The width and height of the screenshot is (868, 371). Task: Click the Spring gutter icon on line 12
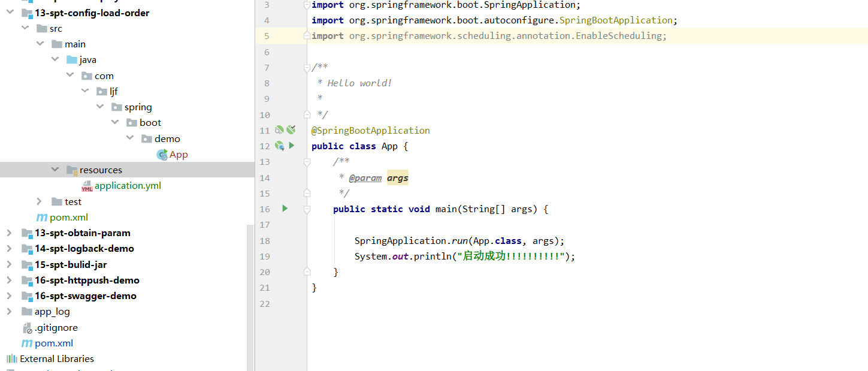tap(279, 146)
